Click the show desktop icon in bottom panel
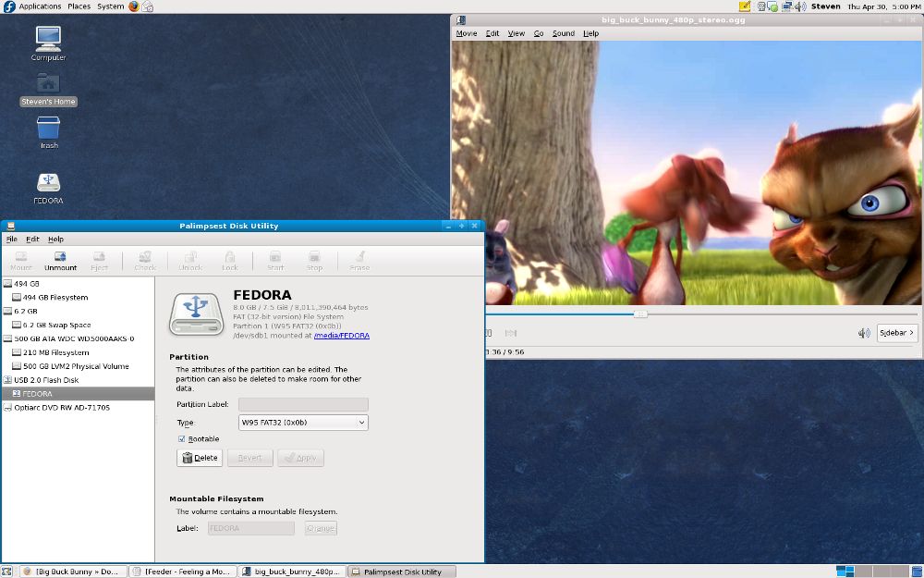This screenshot has height=578, width=924. pos(6,572)
